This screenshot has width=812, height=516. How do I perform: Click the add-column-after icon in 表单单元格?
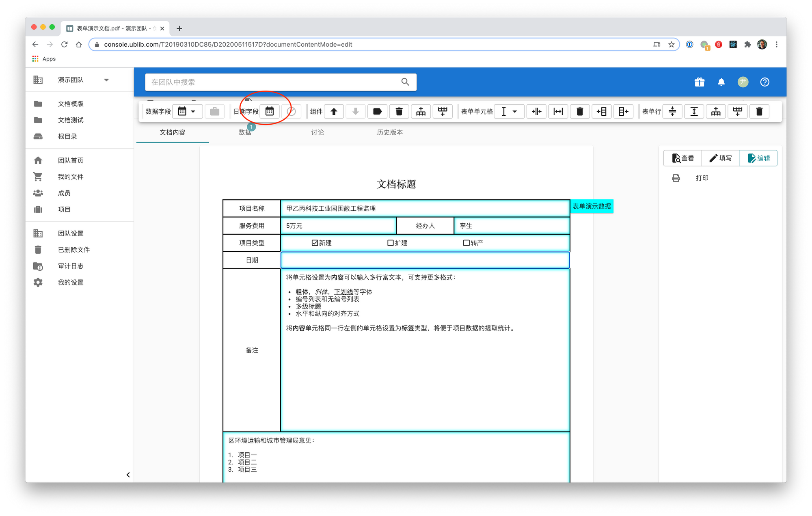click(x=623, y=111)
